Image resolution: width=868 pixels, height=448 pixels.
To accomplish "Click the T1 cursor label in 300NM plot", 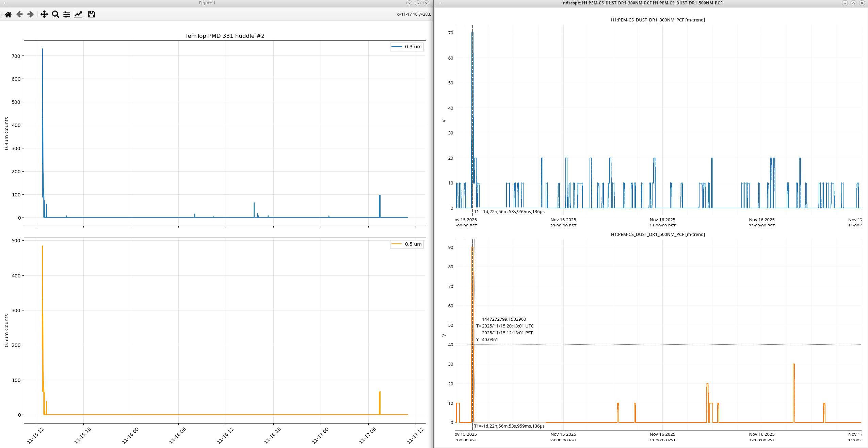I will point(509,212).
